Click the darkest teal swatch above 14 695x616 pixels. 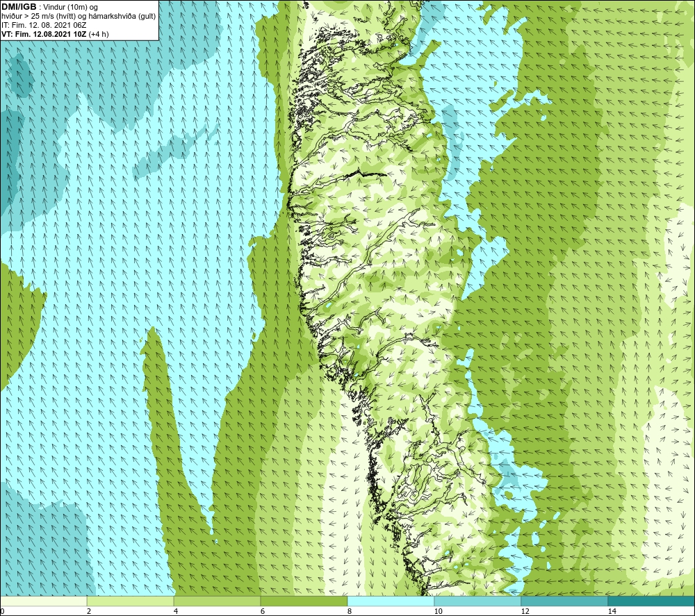[x=652, y=601]
